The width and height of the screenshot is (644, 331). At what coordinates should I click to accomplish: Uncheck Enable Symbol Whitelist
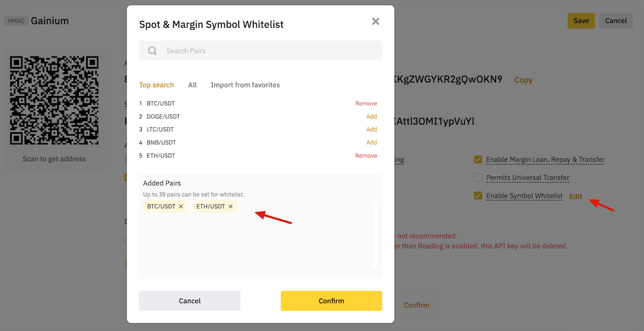(x=478, y=196)
